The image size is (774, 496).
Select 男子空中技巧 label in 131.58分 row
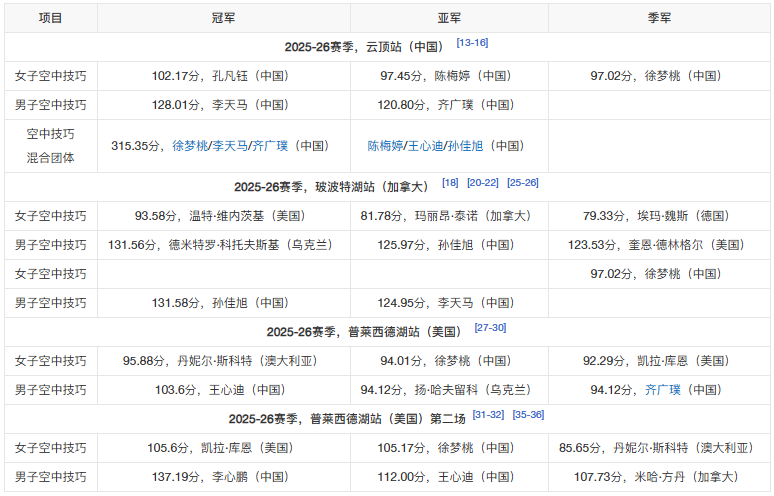click(x=51, y=303)
